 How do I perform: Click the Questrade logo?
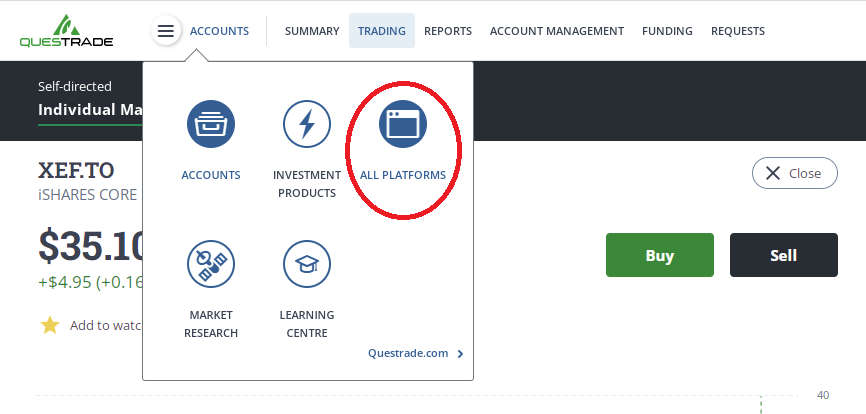point(66,31)
